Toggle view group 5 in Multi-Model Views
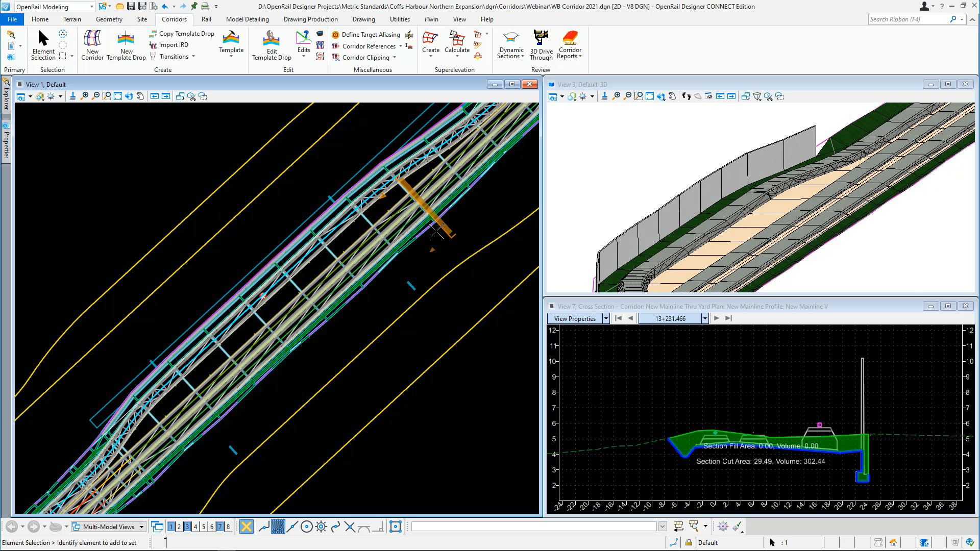980x551 pixels. point(203,526)
